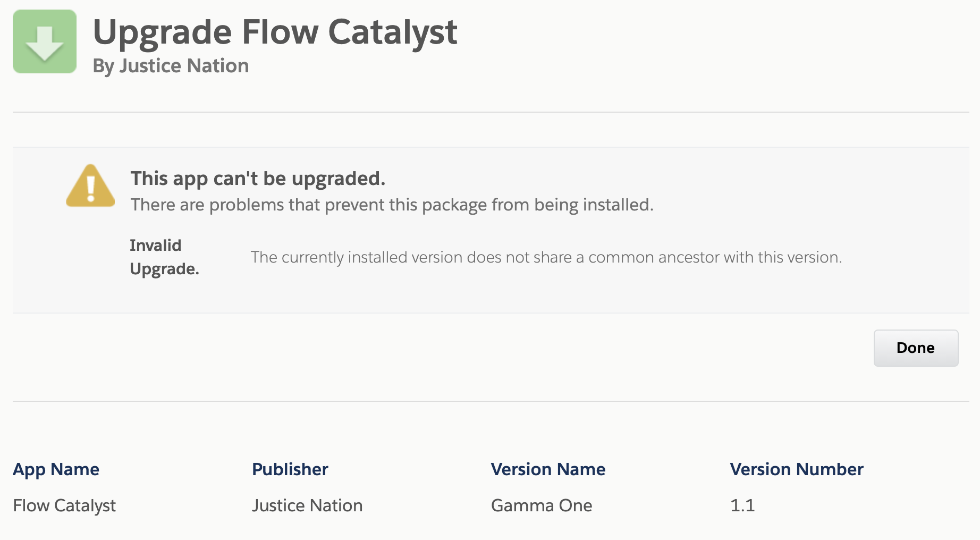This screenshot has height=540, width=980.
Task: Click the package installer arrow graphic
Action: (x=45, y=41)
